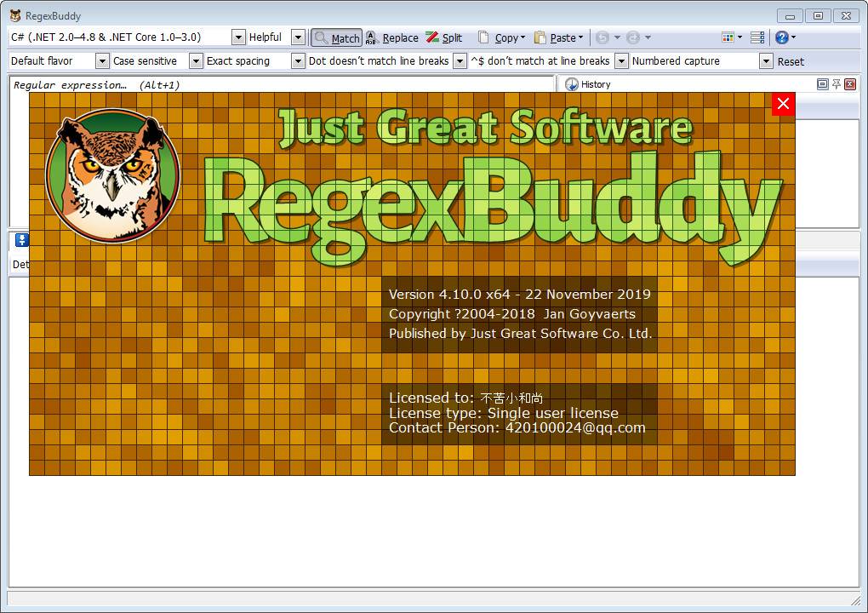Click the blue down-arrow icon at left
Viewport: 868px width, 613px height.
click(21, 240)
